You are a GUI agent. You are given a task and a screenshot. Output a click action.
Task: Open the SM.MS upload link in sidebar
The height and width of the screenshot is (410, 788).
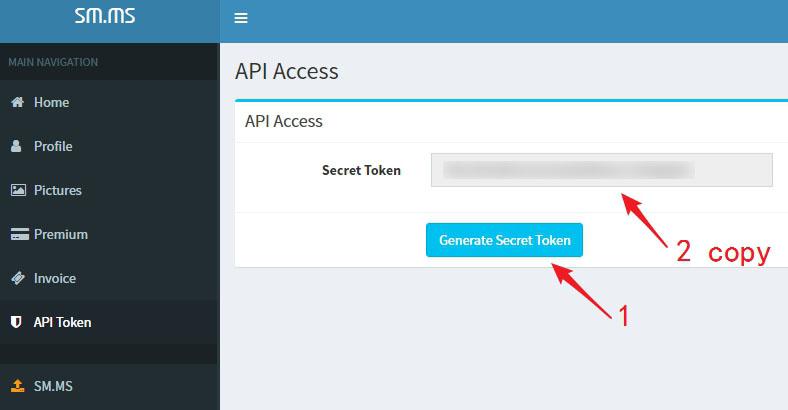pos(110,386)
